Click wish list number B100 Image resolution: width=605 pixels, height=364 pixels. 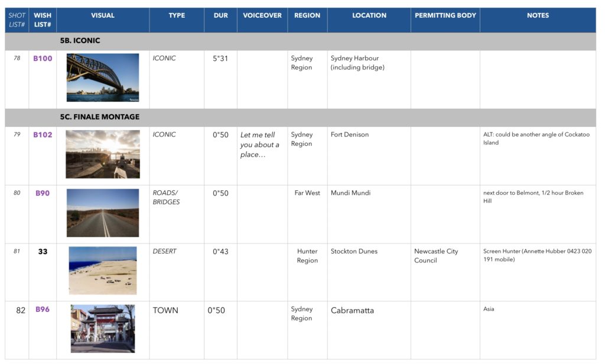coord(43,58)
